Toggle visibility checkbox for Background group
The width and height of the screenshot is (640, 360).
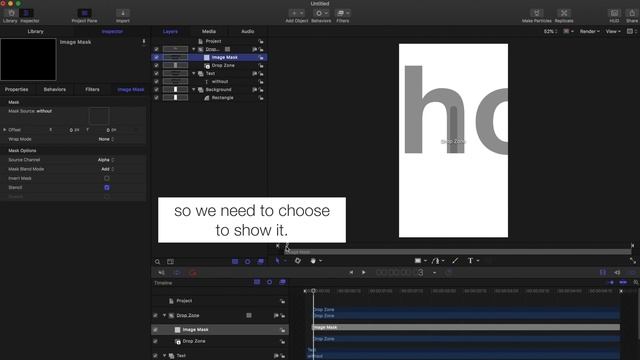click(156, 90)
